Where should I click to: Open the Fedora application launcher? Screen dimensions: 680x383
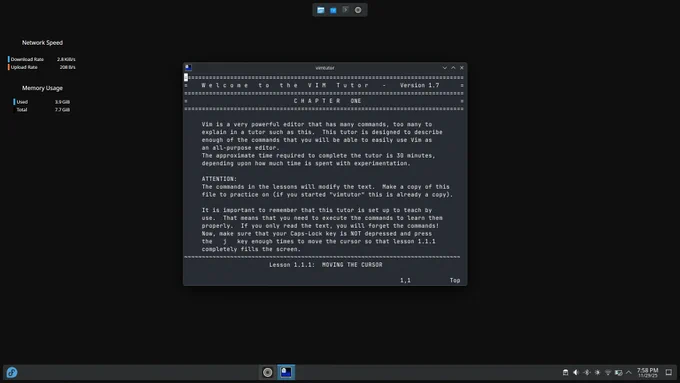(12, 372)
